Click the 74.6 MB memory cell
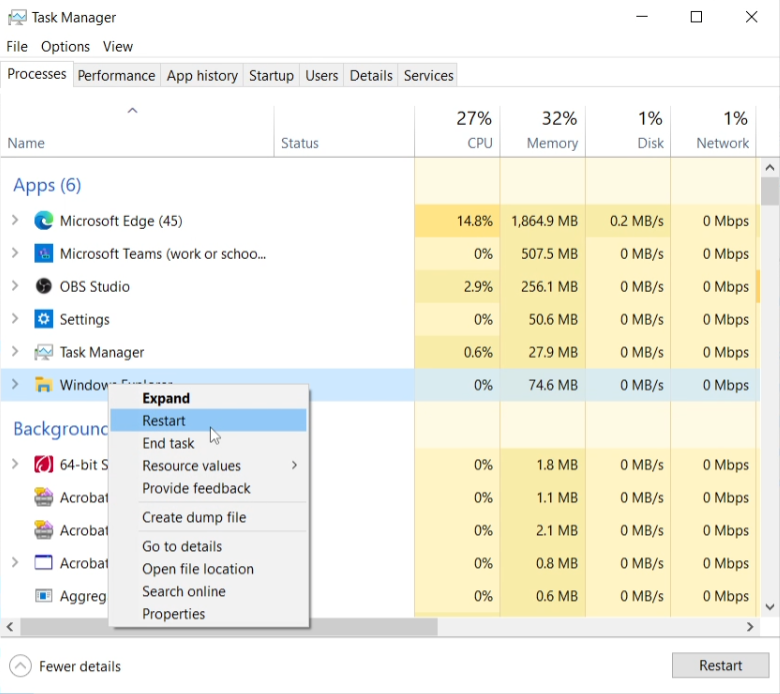The width and height of the screenshot is (780, 694). click(543, 385)
